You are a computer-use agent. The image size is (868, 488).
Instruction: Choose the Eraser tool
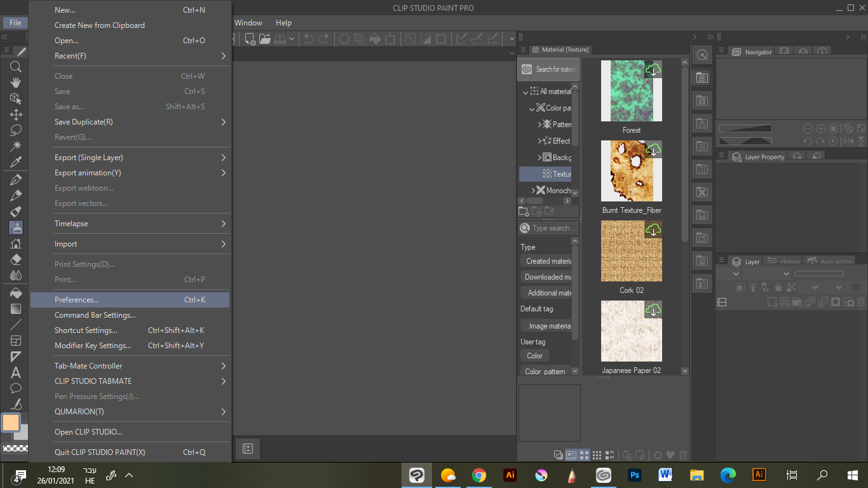point(16,259)
